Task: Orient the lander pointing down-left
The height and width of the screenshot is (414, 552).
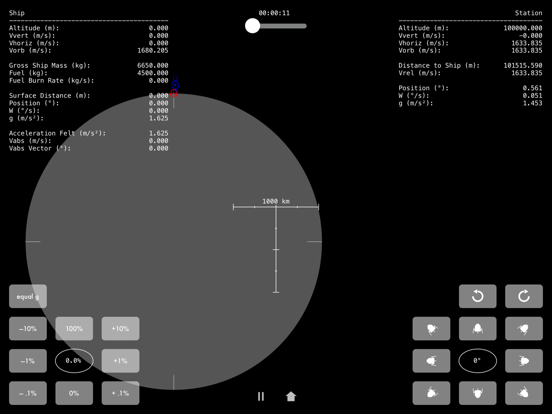Action: pos(431,393)
